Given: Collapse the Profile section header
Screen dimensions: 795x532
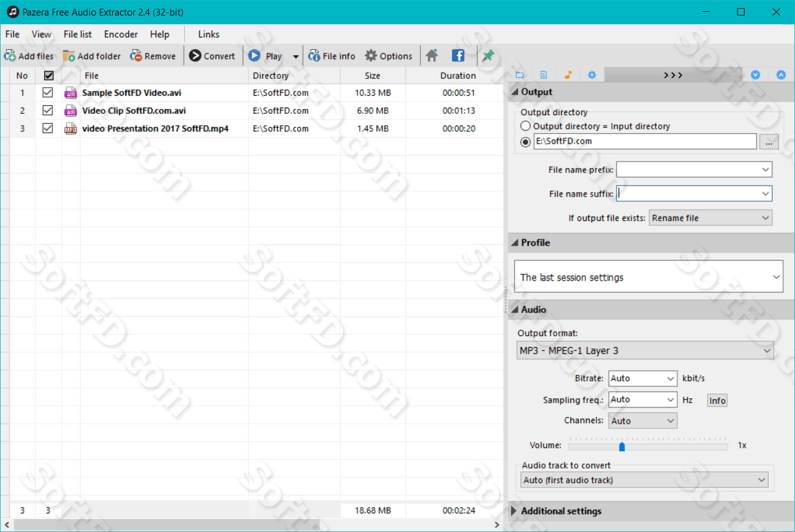Looking at the screenshot, I should point(651,243).
